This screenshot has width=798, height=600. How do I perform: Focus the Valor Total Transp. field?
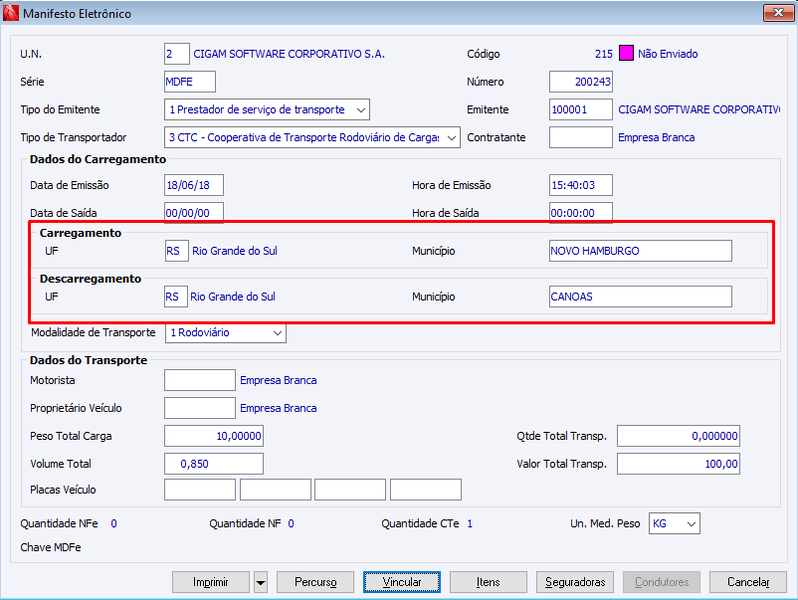point(678,464)
